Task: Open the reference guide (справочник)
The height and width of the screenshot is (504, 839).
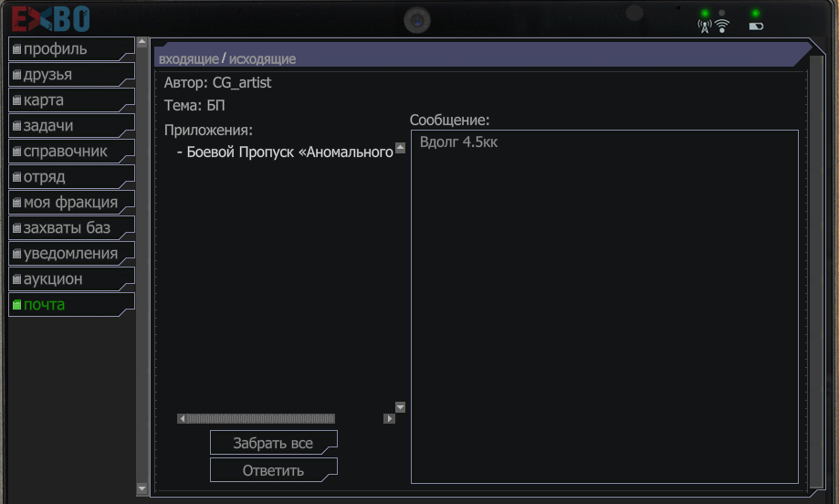Action: tap(70, 151)
